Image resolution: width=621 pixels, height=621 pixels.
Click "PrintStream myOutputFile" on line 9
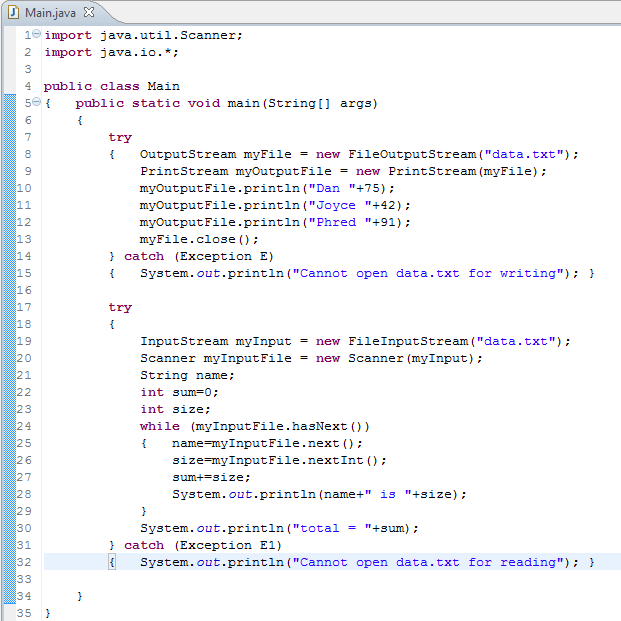click(x=236, y=171)
